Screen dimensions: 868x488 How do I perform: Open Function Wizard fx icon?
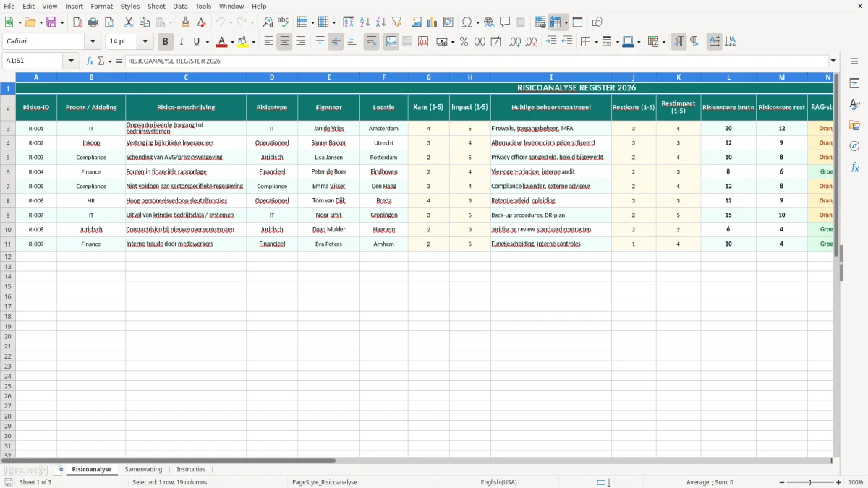pos(90,61)
